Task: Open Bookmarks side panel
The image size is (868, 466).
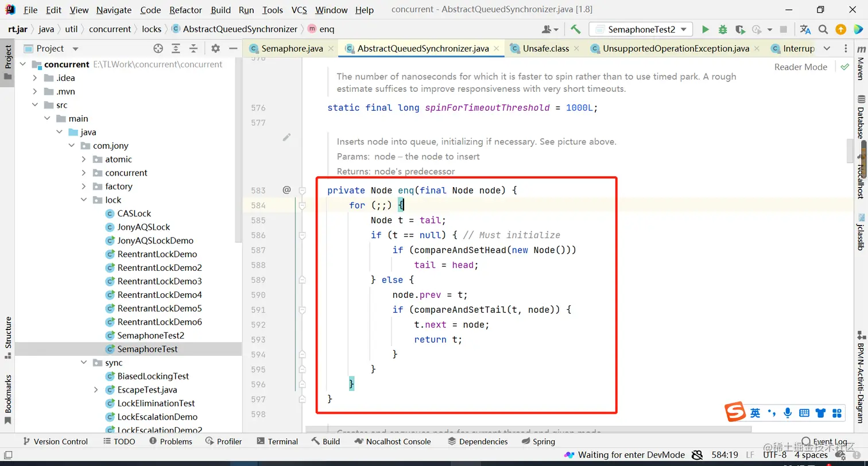Action: [x=8, y=400]
